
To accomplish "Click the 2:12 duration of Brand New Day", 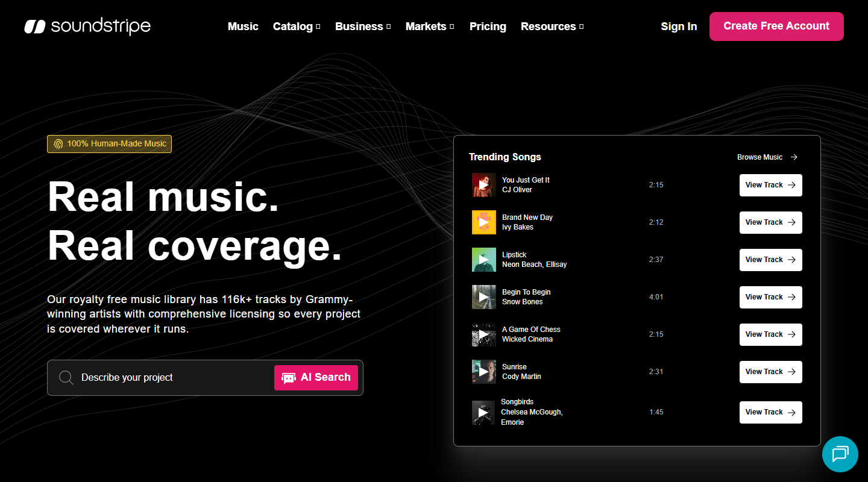I will pos(656,222).
